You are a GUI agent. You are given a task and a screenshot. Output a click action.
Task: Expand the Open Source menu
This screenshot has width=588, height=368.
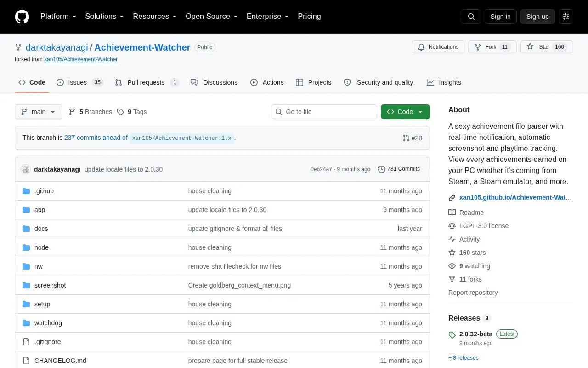tap(211, 17)
